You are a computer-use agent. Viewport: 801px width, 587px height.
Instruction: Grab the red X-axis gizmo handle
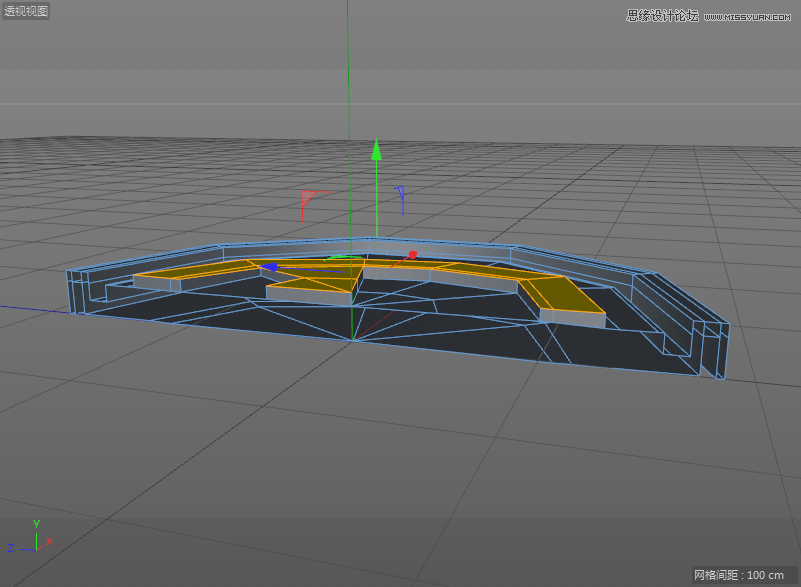coord(412,255)
